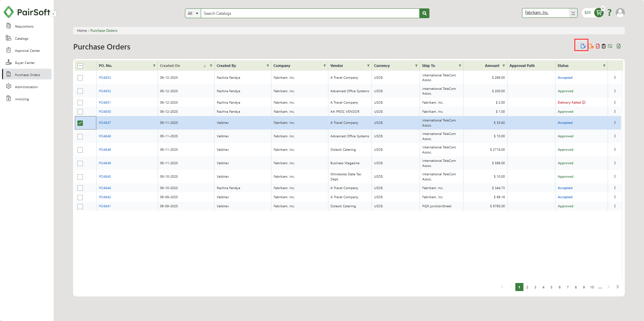This screenshot has width=644, height=321.
Task: Uncheck the box for PO4847
Action: click(x=80, y=123)
